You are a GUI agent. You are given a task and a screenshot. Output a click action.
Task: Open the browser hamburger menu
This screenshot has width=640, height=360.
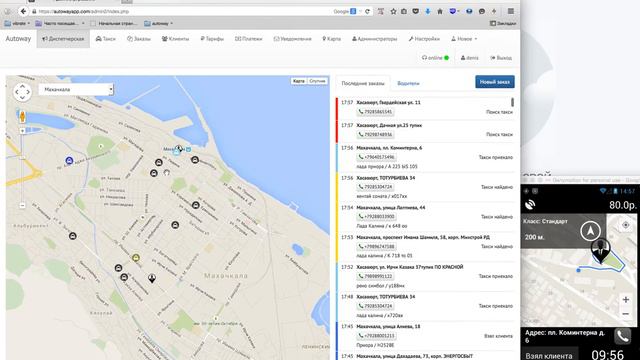click(511, 11)
